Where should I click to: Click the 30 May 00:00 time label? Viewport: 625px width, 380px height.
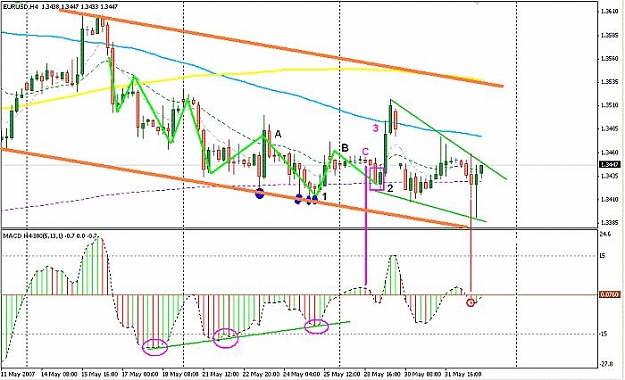[x=423, y=375]
